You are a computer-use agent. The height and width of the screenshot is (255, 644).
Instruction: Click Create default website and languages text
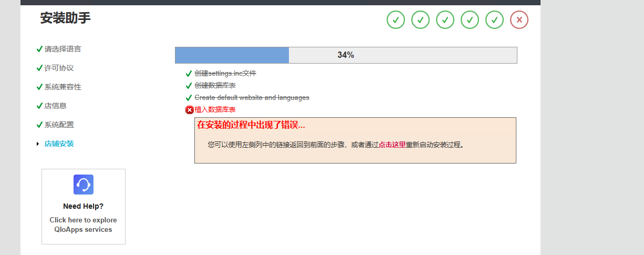point(252,98)
